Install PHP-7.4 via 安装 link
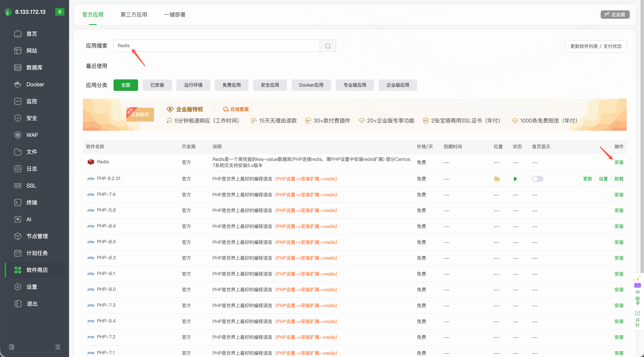The height and width of the screenshot is (357, 644). (x=619, y=195)
